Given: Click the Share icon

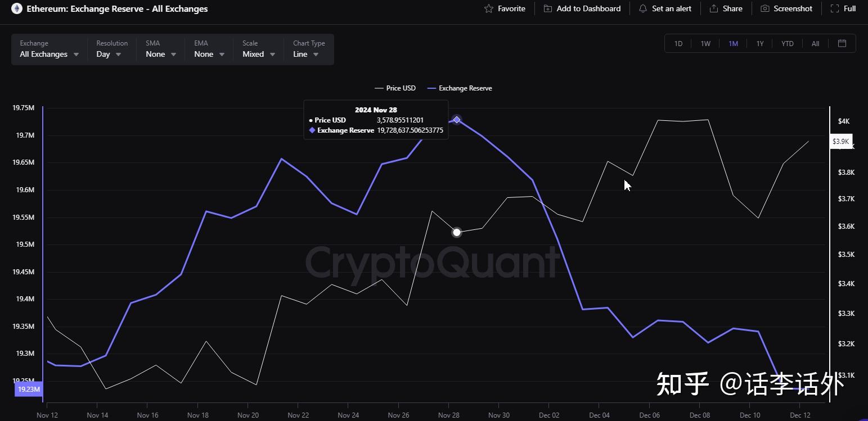Looking at the screenshot, I should click(x=714, y=8).
